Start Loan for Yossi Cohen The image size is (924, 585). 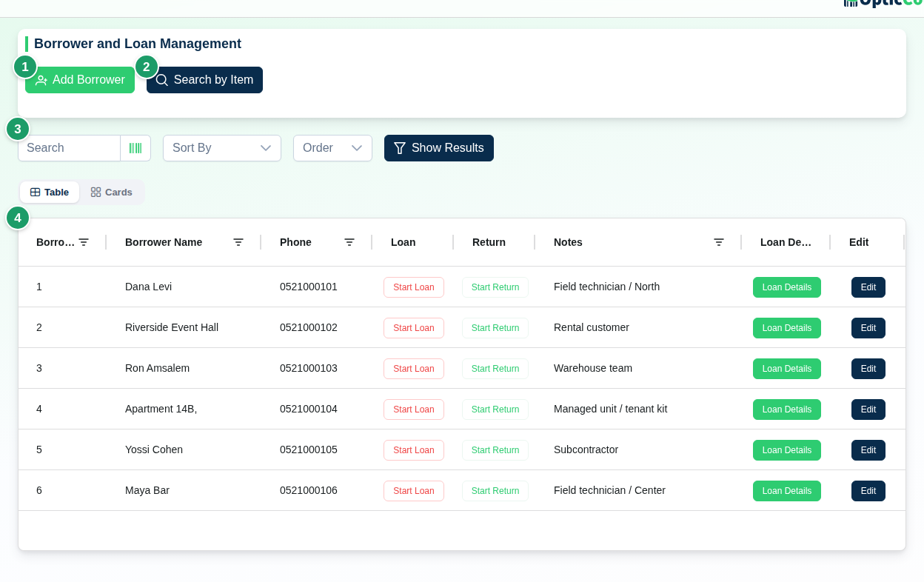pos(414,450)
